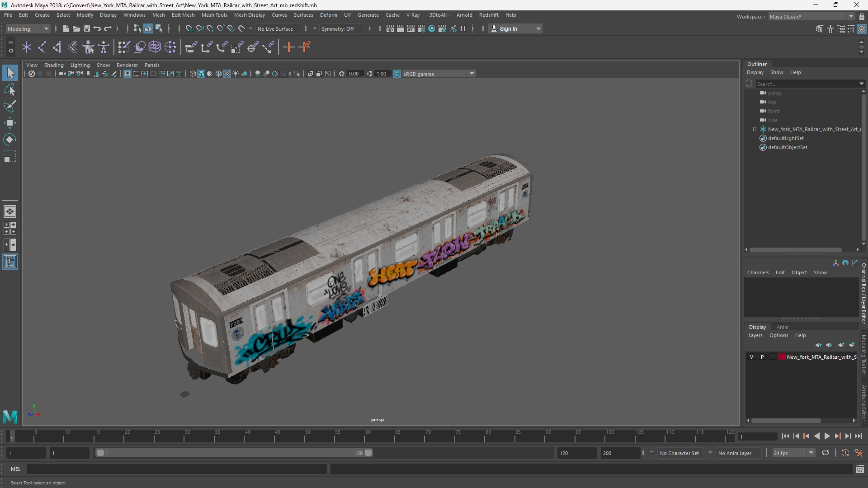Create a new scene file icon

click(66, 28)
